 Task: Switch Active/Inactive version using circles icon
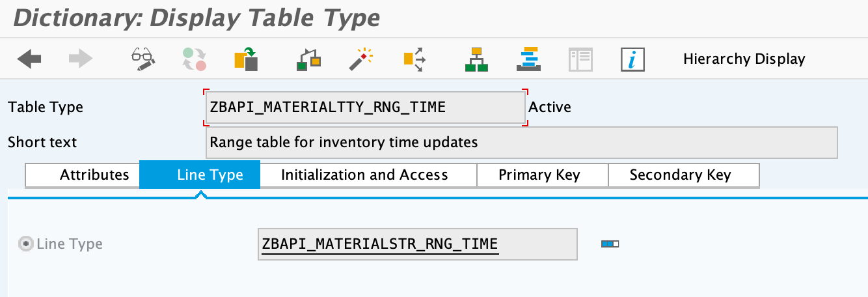coord(194,59)
